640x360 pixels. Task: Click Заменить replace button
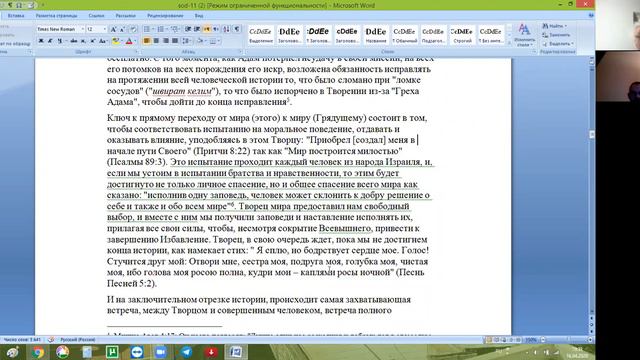coord(556,35)
